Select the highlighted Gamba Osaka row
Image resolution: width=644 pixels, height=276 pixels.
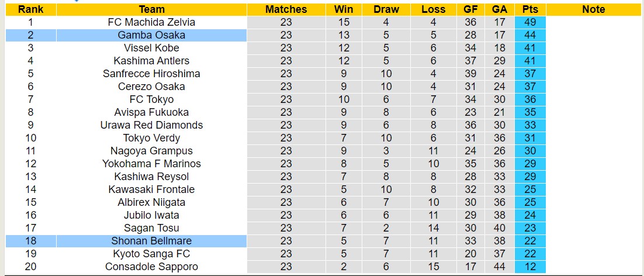[x=152, y=35]
